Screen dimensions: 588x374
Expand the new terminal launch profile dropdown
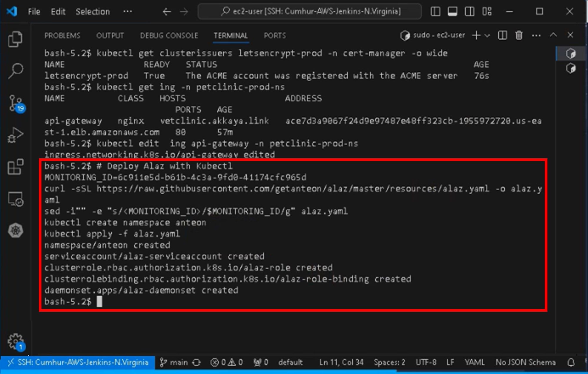(487, 36)
